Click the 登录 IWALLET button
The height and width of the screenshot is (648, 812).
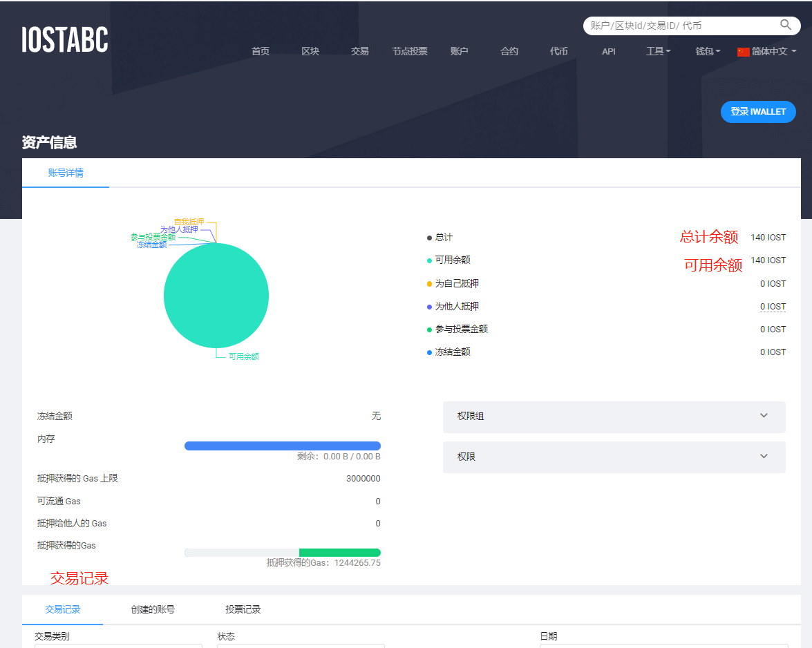758,112
